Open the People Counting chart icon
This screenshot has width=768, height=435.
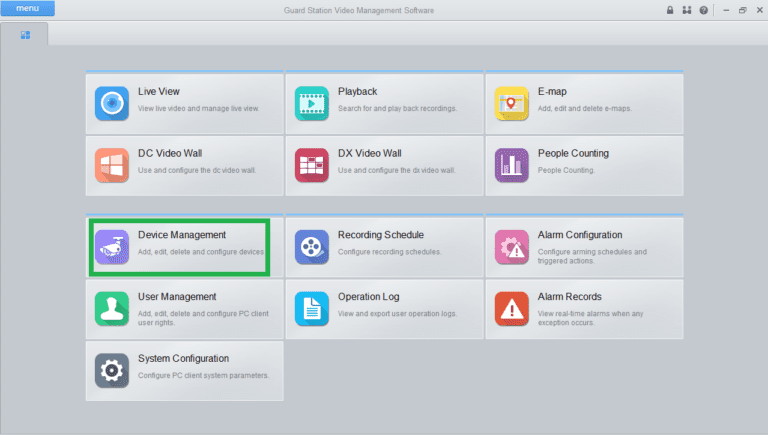click(512, 165)
